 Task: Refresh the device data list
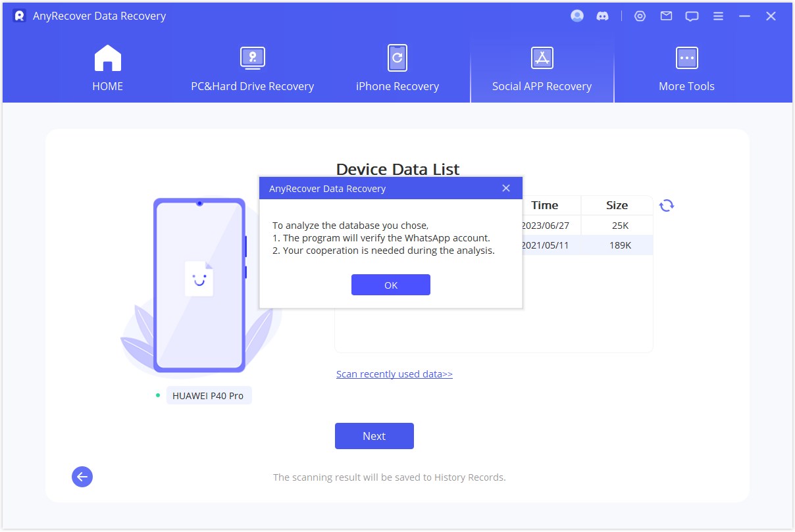667,205
